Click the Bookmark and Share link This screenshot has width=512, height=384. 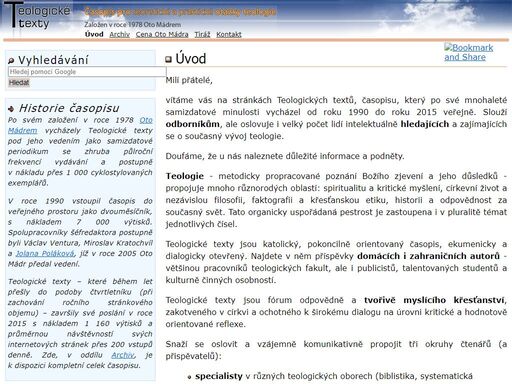click(469, 52)
